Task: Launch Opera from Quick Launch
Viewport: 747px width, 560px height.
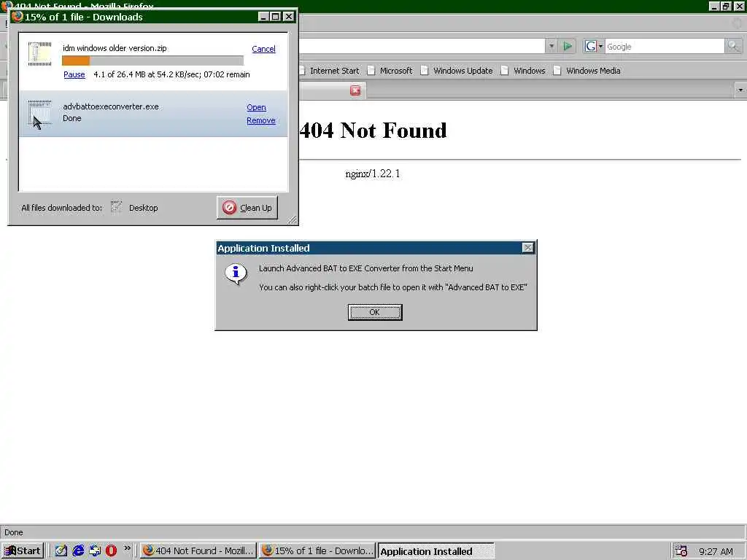Action: tap(111, 551)
